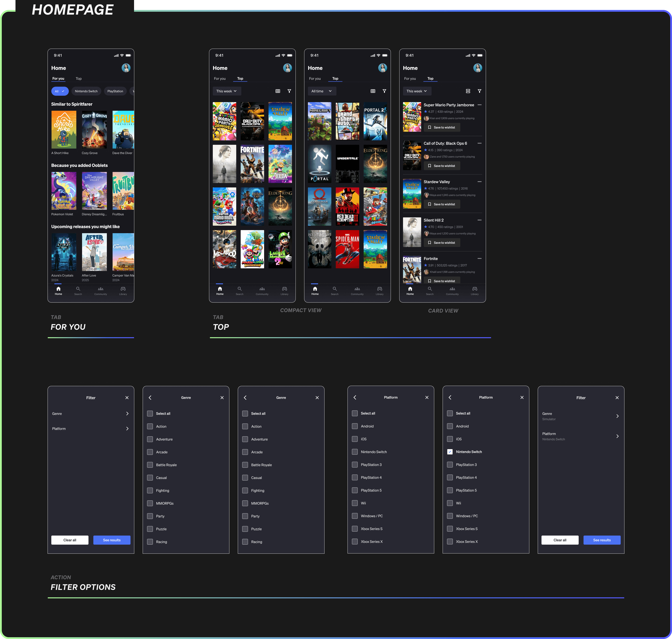Expand Platform row in the Filter panel without selections

[x=91, y=429]
